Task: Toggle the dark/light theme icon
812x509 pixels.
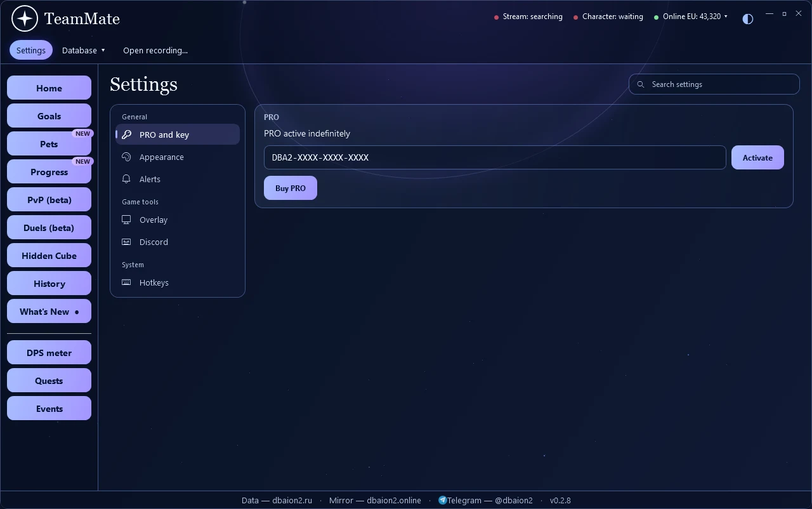Action: (748, 19)
